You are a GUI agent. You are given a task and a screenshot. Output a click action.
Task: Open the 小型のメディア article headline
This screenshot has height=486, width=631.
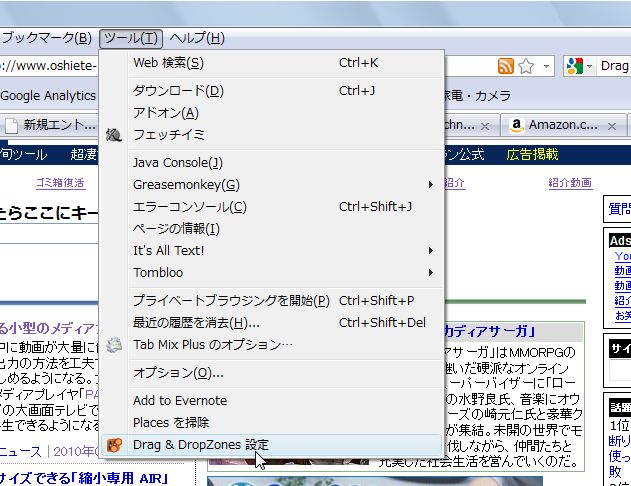(48, 329)
